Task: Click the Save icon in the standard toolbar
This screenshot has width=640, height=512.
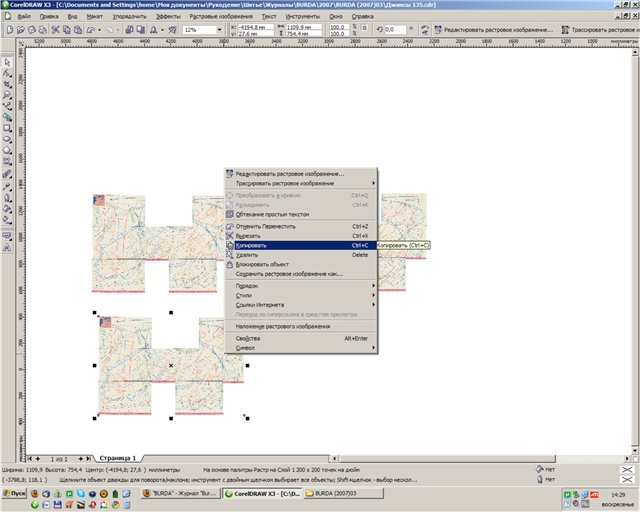Action: (33, 31)
